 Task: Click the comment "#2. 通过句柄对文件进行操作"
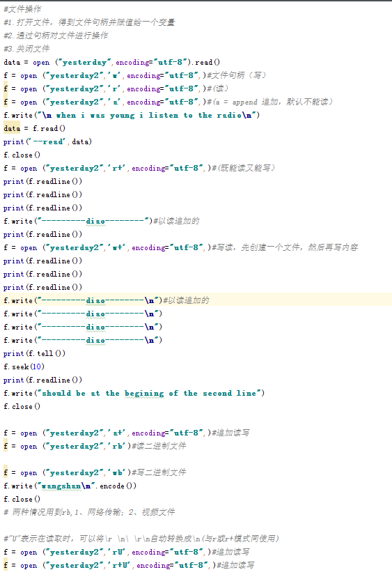click(56, 36)
